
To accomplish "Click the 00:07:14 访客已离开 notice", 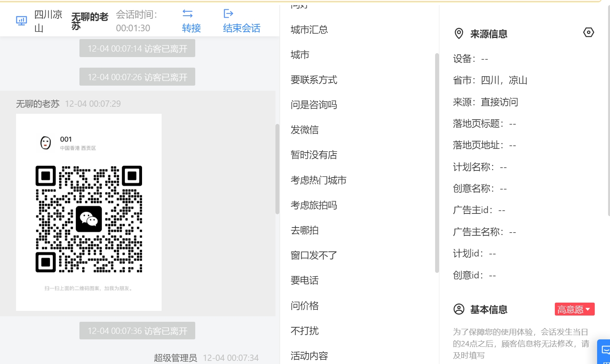I will pyautogui.click(x=137, y=48).
